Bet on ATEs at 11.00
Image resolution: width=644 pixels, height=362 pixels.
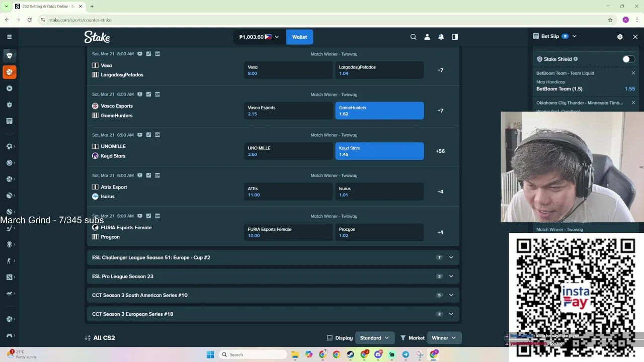pyautogui.click(x=288, y=192)
